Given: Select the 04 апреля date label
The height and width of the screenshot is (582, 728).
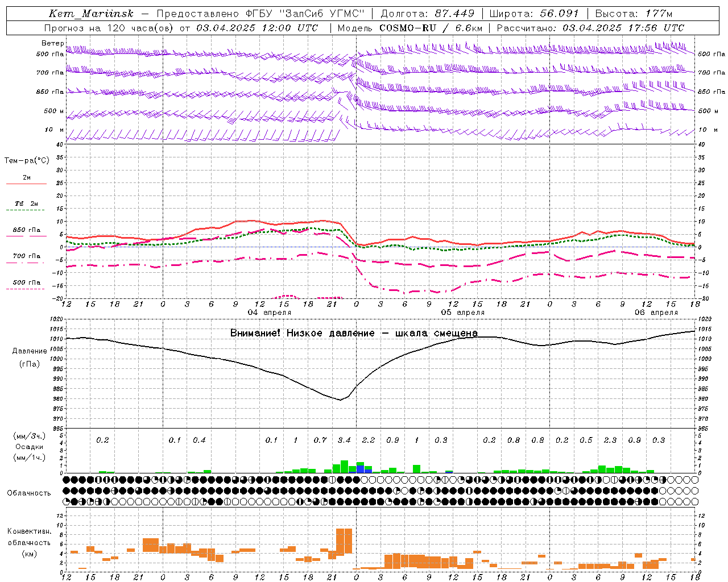Looking at the screenshot, I should point(270,312).
